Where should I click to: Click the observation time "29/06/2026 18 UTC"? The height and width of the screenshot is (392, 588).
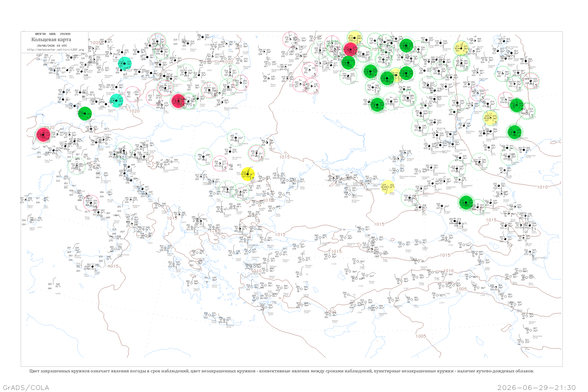[x=52, y=46]
